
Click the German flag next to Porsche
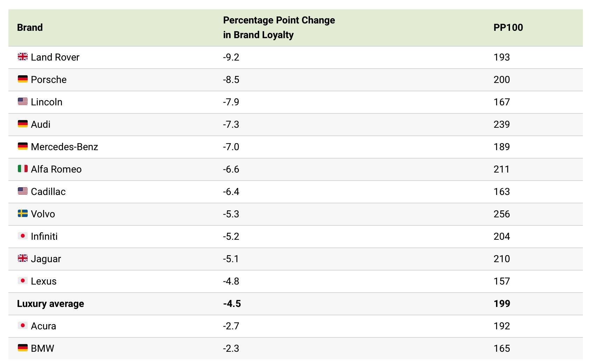pyautogui.click(x=23, y=79)
